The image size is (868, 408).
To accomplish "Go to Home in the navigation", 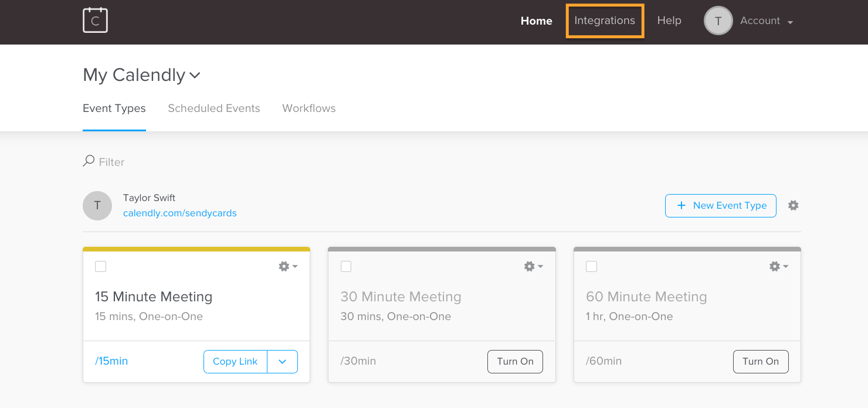I will click(x=537, y=21).
